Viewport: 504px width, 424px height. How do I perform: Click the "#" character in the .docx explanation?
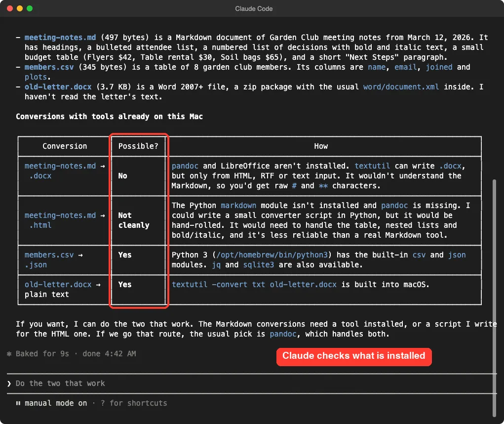click(x=294, y=186)
